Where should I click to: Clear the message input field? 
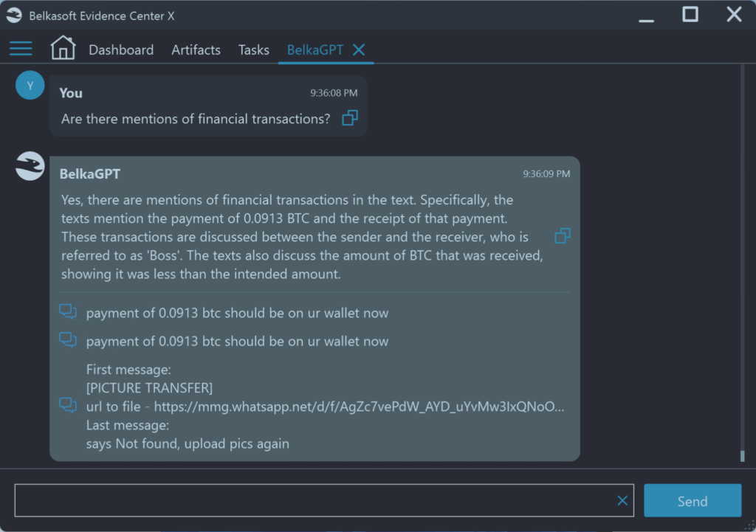coord(622,501)
